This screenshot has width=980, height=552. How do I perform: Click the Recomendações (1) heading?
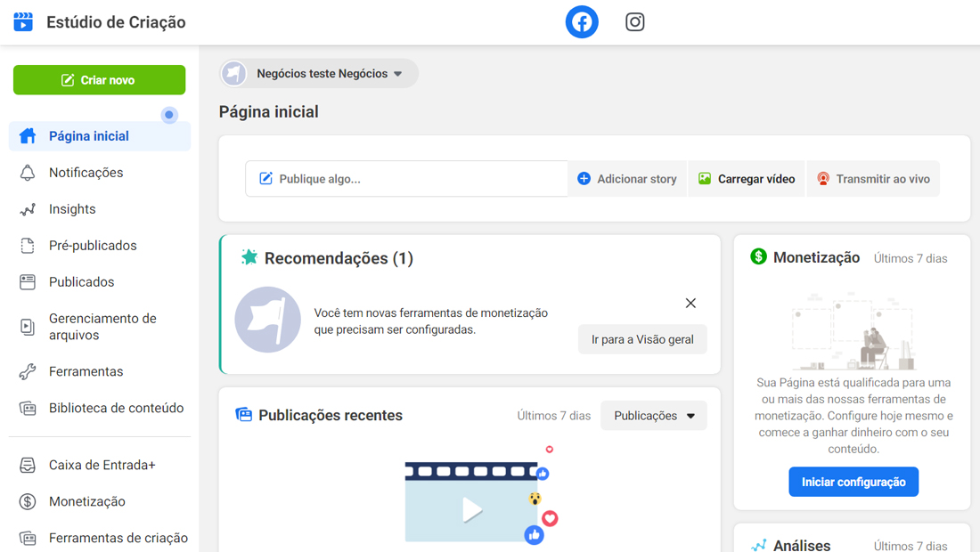click(x=339, y=258)
